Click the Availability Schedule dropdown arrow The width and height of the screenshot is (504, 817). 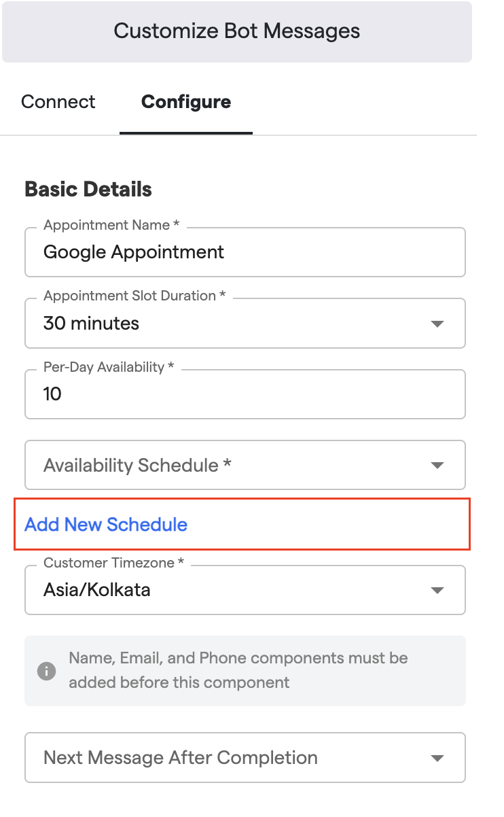point(437,466)
